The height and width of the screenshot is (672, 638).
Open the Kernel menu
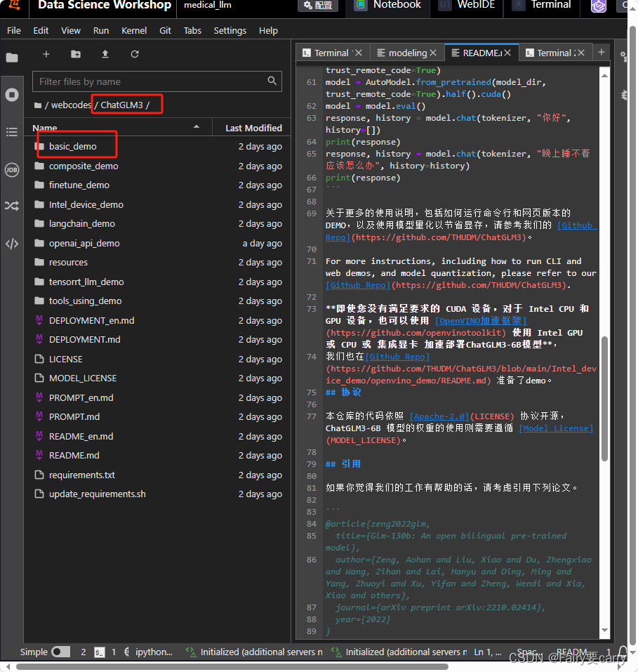(x=134, y=31)
